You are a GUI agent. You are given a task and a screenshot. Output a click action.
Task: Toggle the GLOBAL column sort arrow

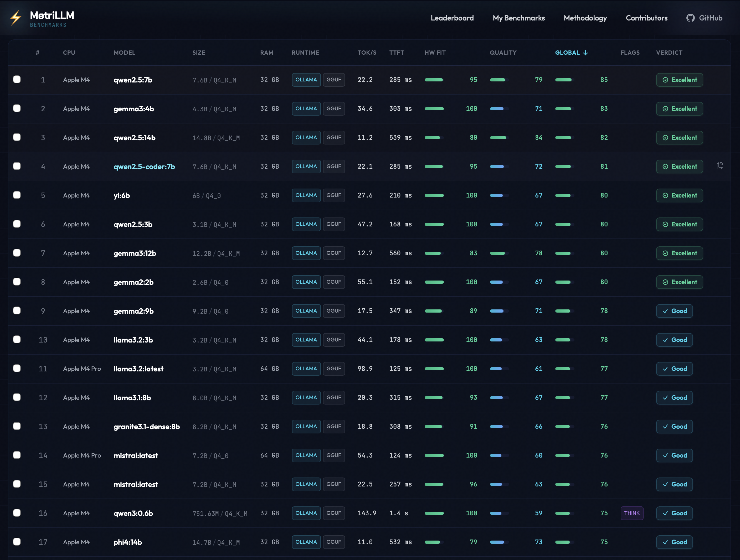coord(585,53)
